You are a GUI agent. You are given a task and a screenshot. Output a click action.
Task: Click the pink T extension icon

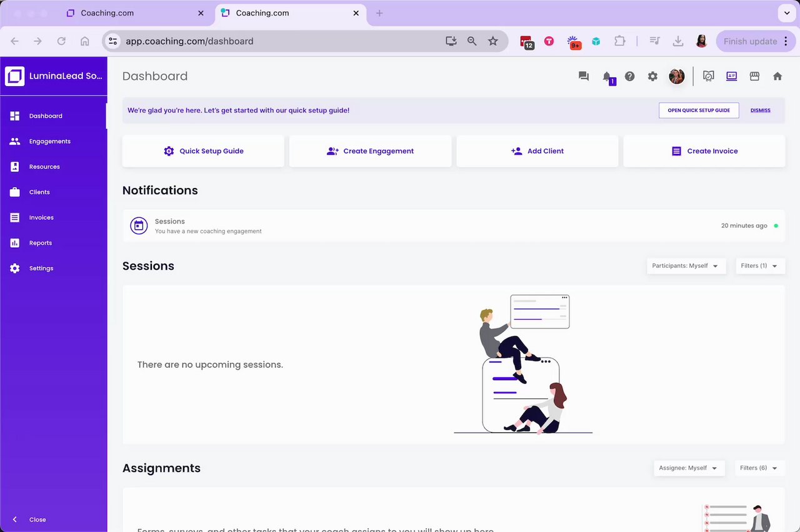(549, 41)
